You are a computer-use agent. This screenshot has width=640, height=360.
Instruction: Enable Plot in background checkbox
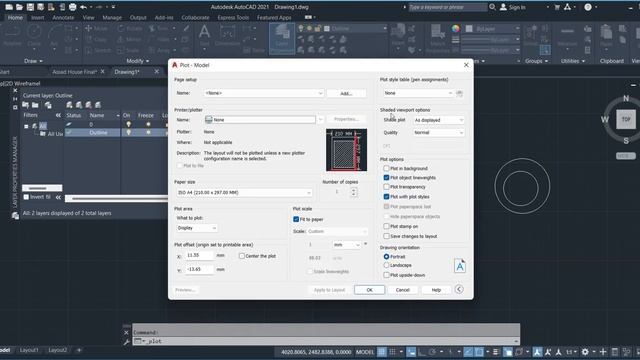(x=386, y=168)
